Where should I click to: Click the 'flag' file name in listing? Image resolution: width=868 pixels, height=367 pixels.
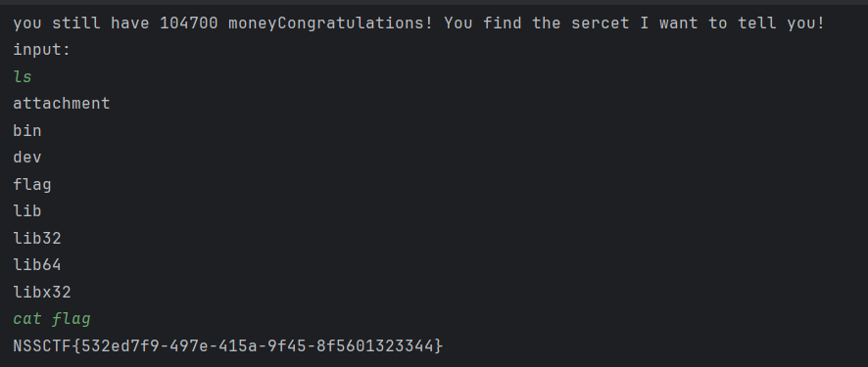click(x=32, y=184)
